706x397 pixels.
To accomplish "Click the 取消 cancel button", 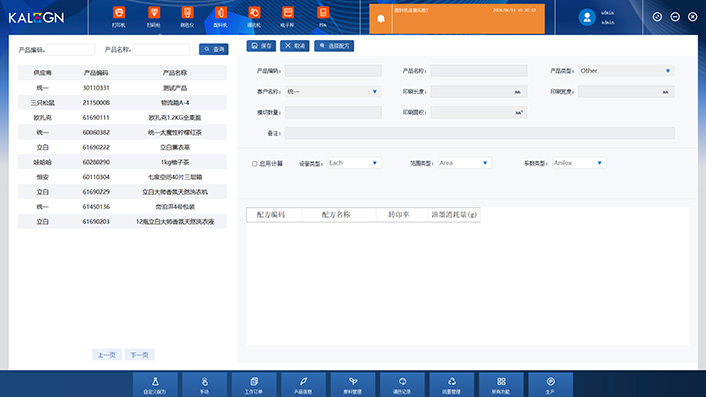I will click(294, 46).
